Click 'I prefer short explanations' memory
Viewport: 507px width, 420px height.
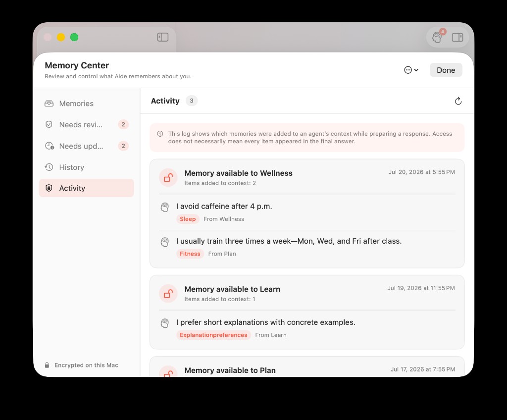265,322
